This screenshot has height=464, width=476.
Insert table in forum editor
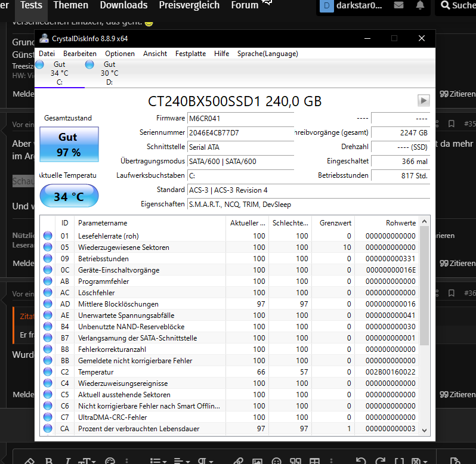[314, 461]
